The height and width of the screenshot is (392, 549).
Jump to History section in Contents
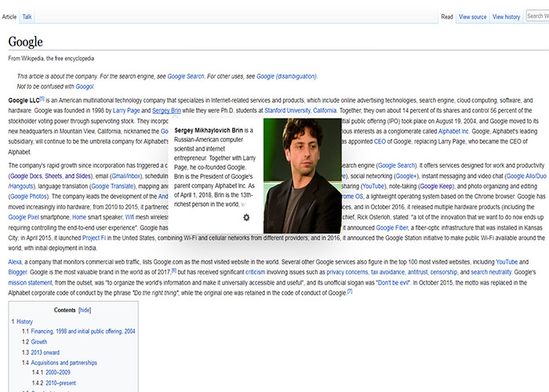(24, 321)
